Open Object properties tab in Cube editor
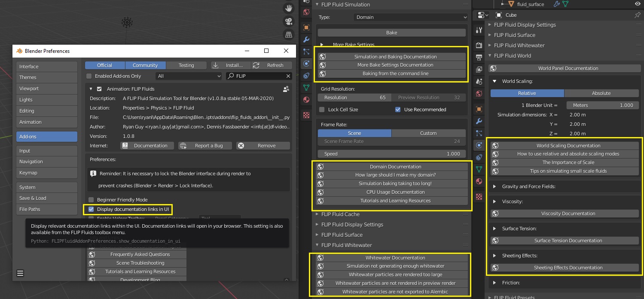The height and width of the screenshot is (299, 644). click(x=479, y=109)
